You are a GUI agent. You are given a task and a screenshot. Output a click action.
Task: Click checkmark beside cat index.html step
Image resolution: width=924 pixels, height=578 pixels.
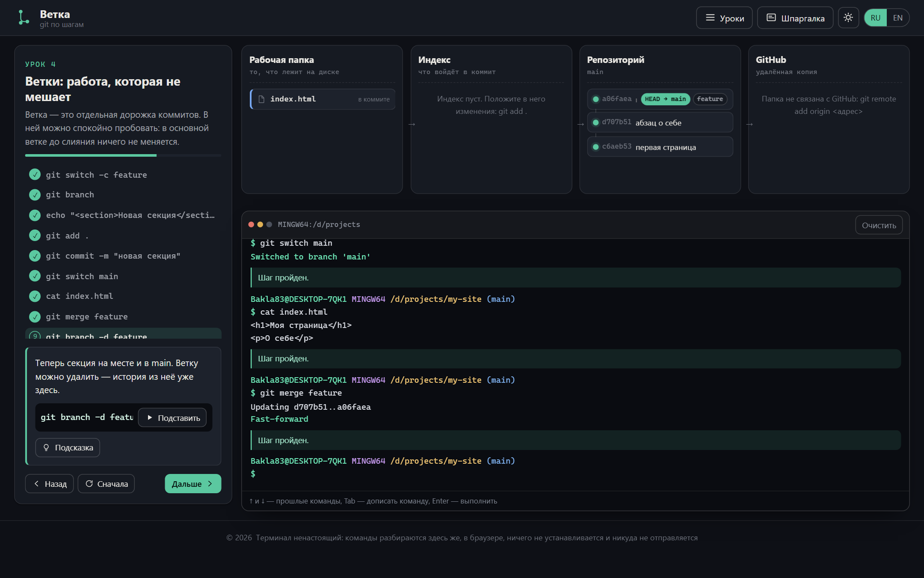pos(35,296)
